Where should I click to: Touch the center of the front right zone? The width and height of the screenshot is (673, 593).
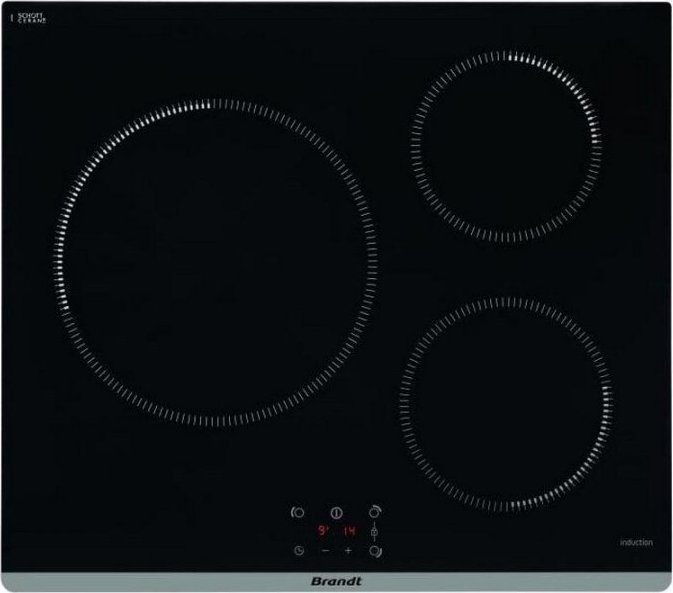pos(506,403)
